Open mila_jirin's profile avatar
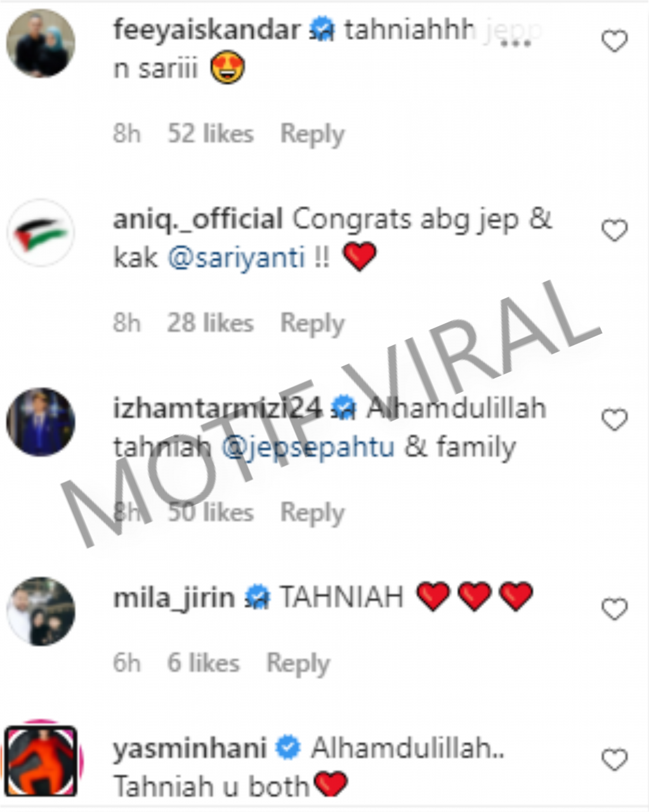649x812 pixels. (41, 611)
